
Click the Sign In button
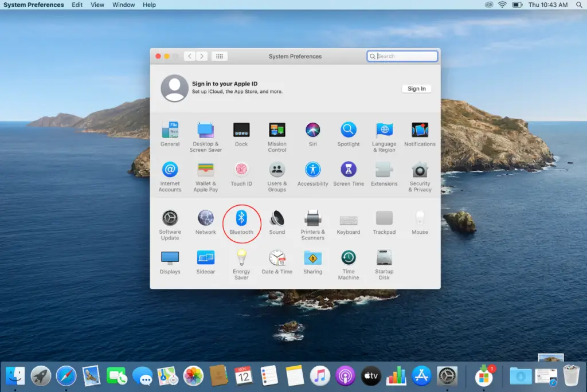click(416, 89)
